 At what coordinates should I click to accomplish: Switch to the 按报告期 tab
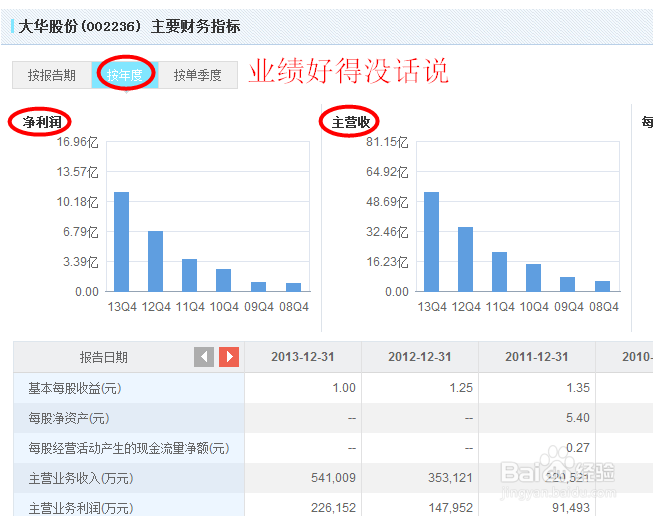52,75
